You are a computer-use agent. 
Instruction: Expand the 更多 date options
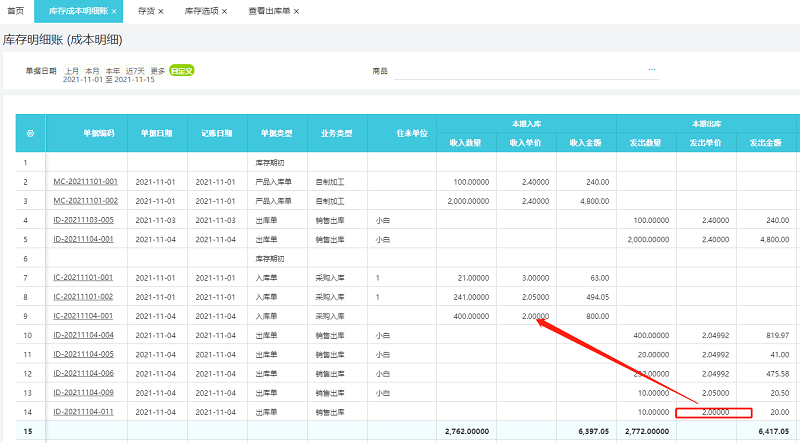158,71
